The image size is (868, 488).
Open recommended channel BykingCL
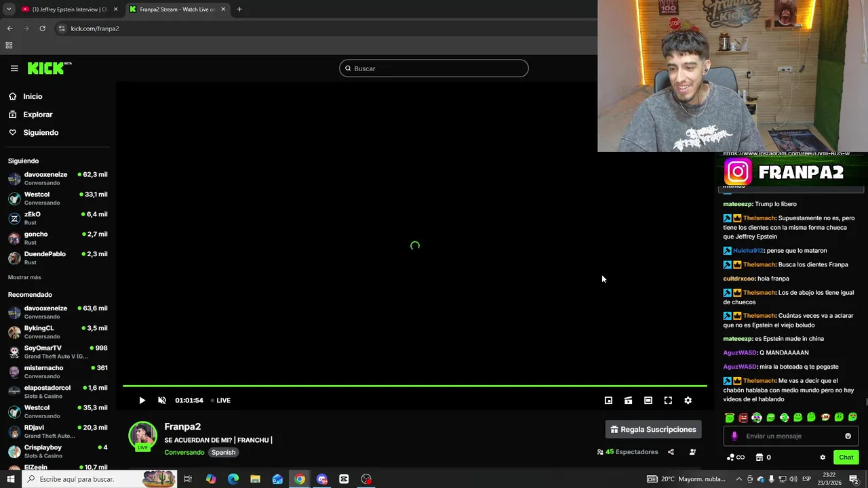click(58, 332)
